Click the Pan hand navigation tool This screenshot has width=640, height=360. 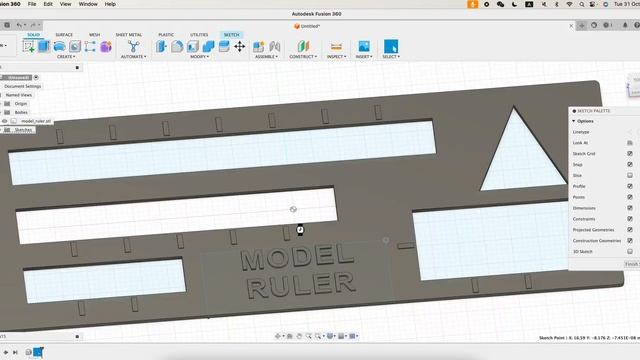tap(299, 336)
